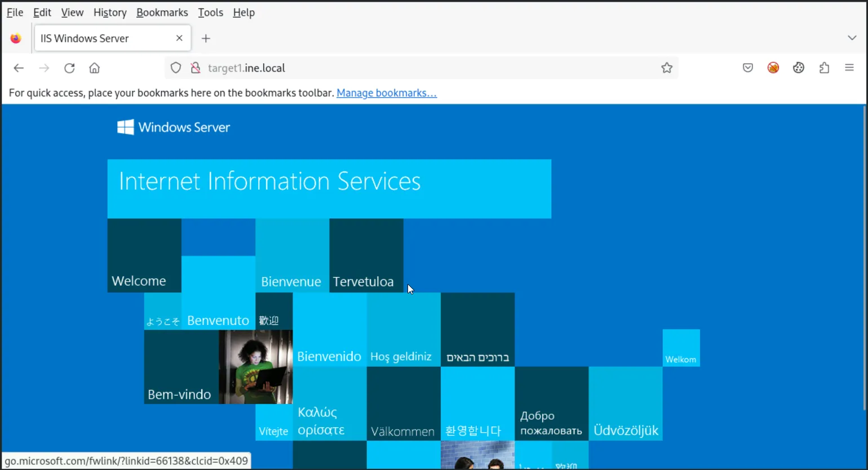Click the tracking protection shield icon
This screenshot has width=868, height=470.
point(176,68)
